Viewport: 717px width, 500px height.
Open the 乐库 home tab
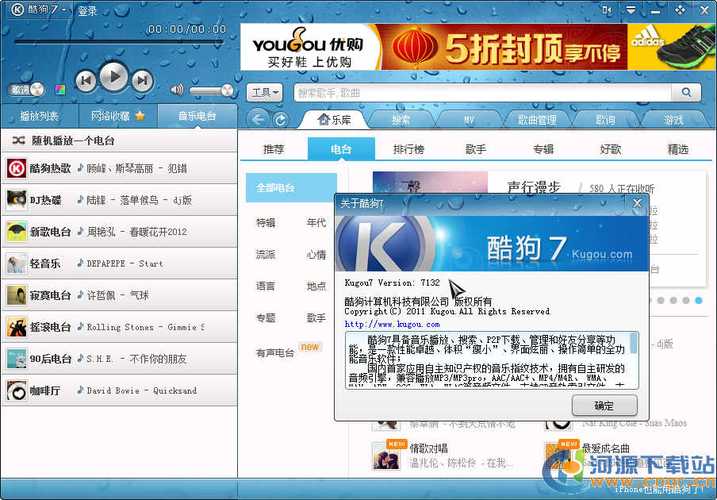(x=334, y=120)
